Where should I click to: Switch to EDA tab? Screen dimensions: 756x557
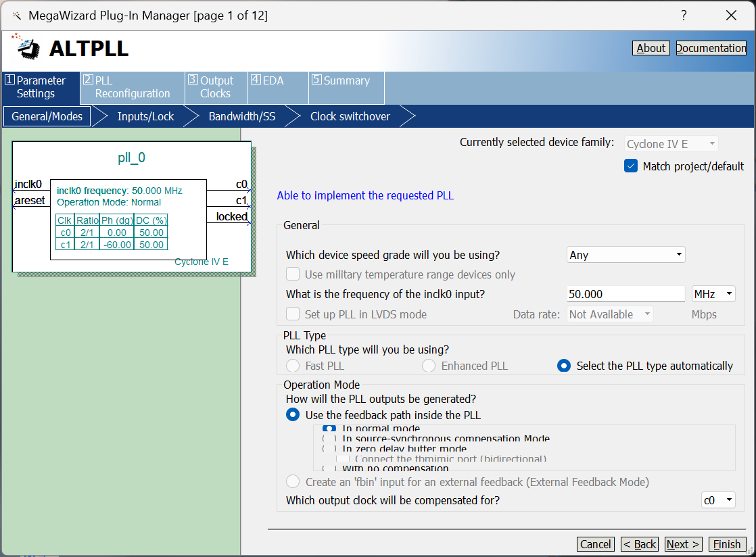(x=278, y=87)
